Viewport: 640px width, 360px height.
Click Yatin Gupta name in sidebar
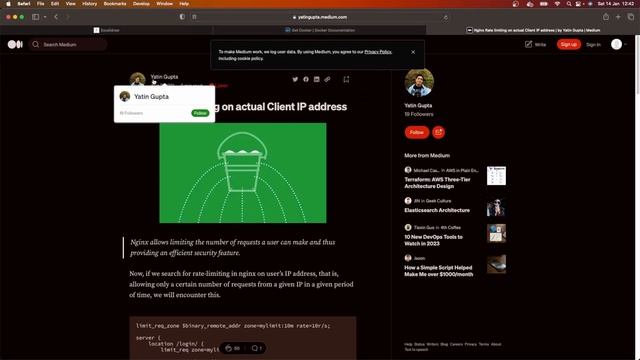click(x=418, y=105)
